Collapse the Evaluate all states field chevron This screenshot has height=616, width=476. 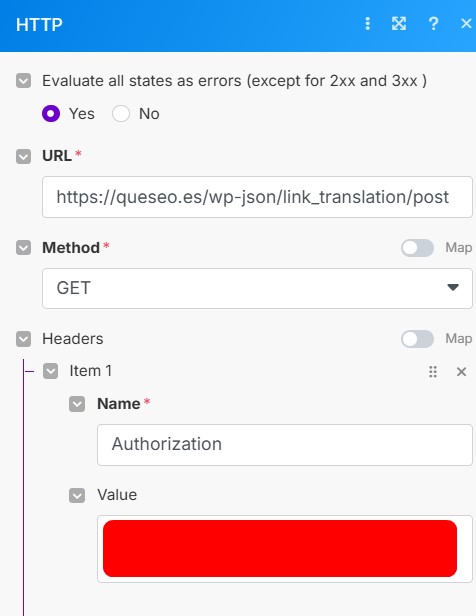click(24, 81)
